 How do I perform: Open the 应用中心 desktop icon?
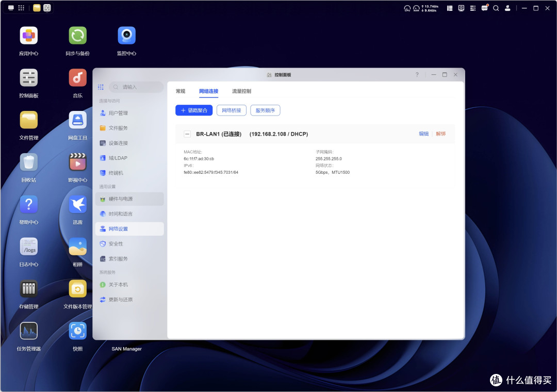coord(29,36)
